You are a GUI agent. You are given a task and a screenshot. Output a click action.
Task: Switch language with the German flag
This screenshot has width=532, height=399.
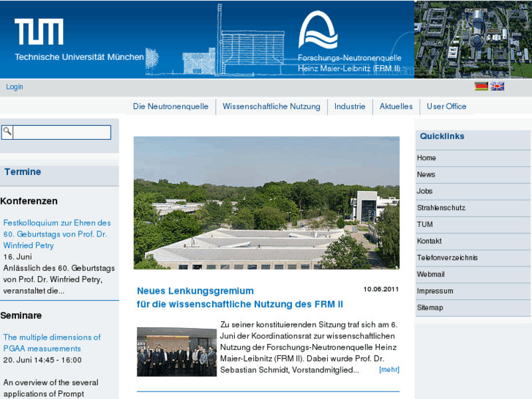[481, 86]
